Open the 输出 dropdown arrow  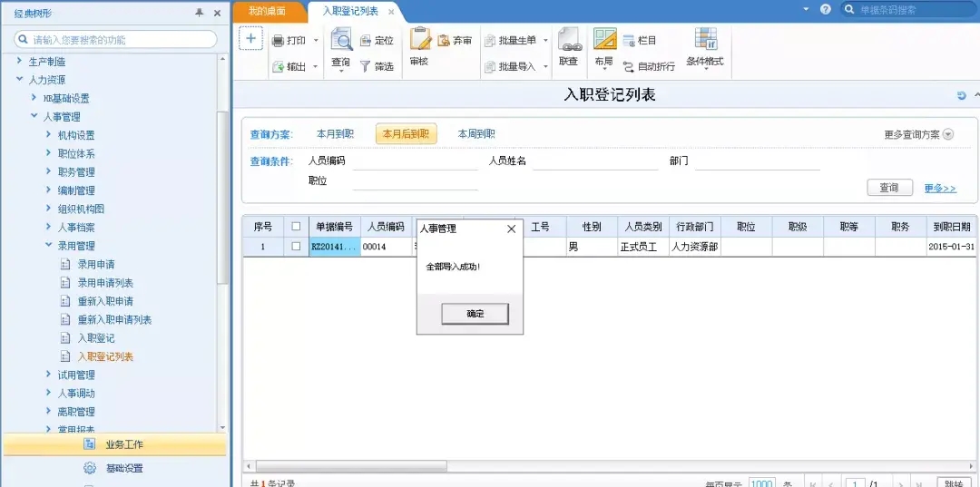pyautogui.click(x=316, y=66)
